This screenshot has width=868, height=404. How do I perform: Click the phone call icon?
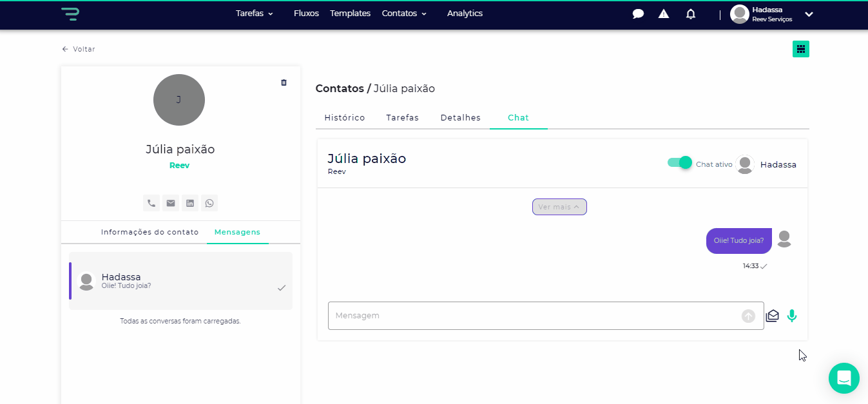(x=151, y=203)
